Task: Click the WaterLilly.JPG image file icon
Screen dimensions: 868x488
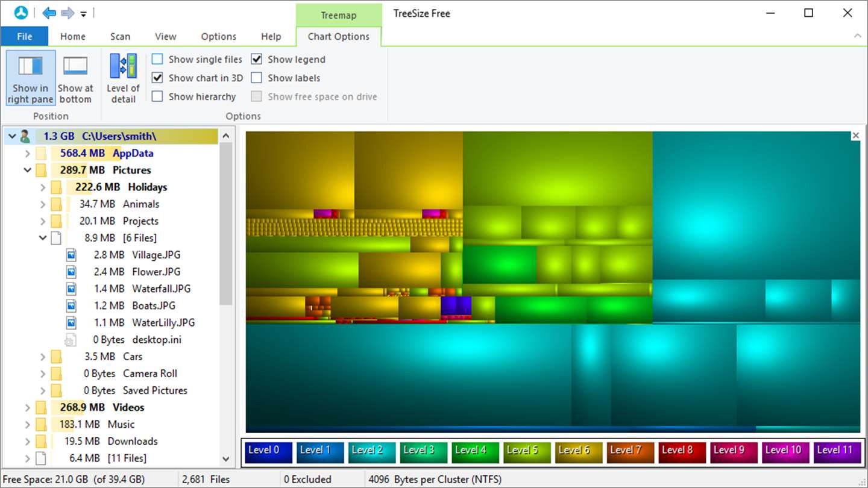Action: [x=71, y=322]
